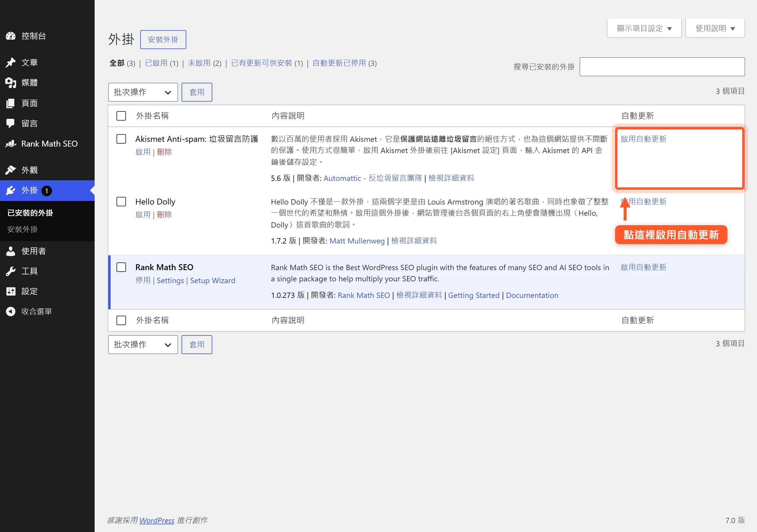Filter by 自動更新已停用

339,63
